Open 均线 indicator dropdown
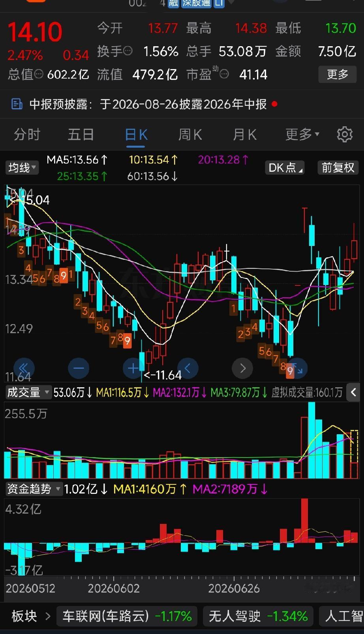The width and height of the screenshot is (364, 634). click(22, 168)
